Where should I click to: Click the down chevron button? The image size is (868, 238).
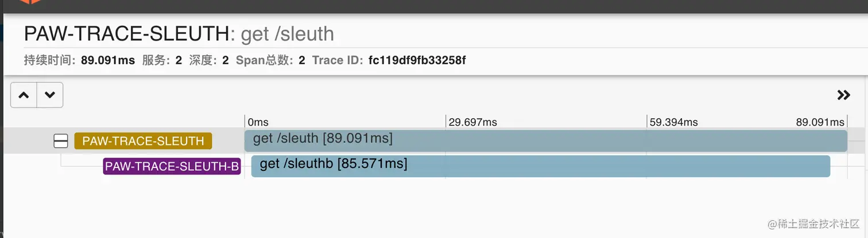[x=50, y=95]
